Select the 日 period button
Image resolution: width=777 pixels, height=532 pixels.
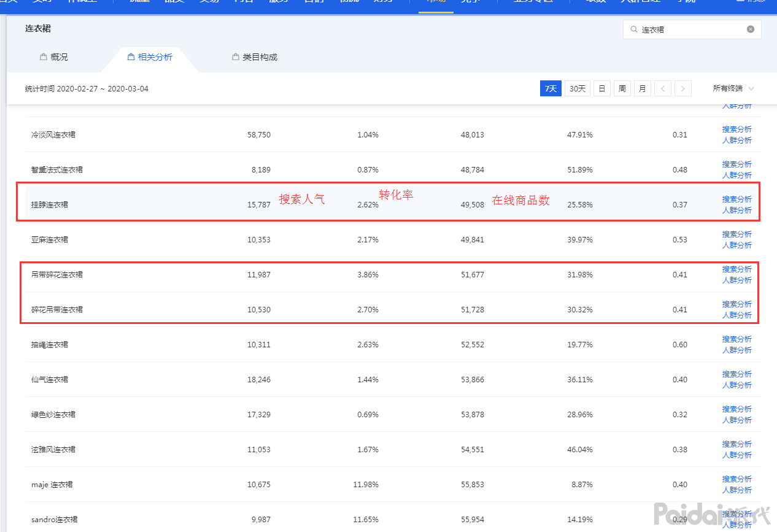point(602,88)
